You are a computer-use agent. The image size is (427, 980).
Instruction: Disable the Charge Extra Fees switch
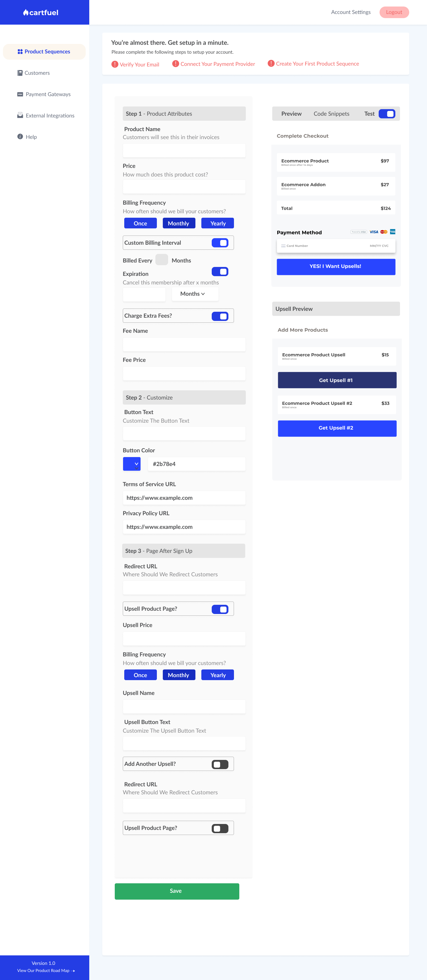tap(220, 316)
